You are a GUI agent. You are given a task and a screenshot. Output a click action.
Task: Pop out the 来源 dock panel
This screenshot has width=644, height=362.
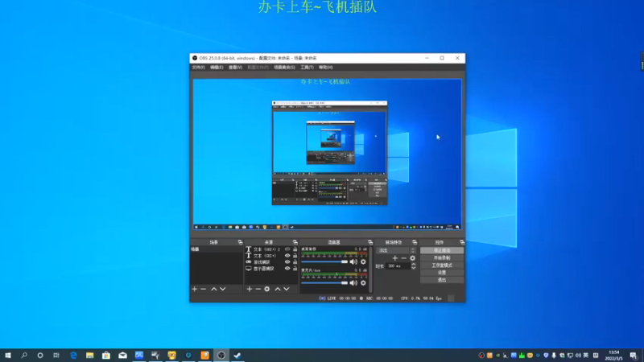[x=295, y=242]
